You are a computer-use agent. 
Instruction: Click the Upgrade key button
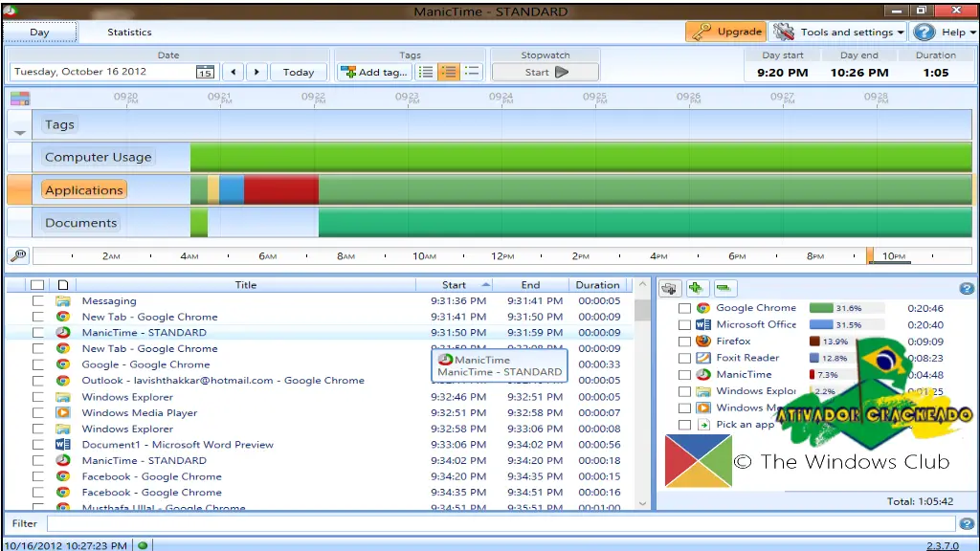point(725,32)
